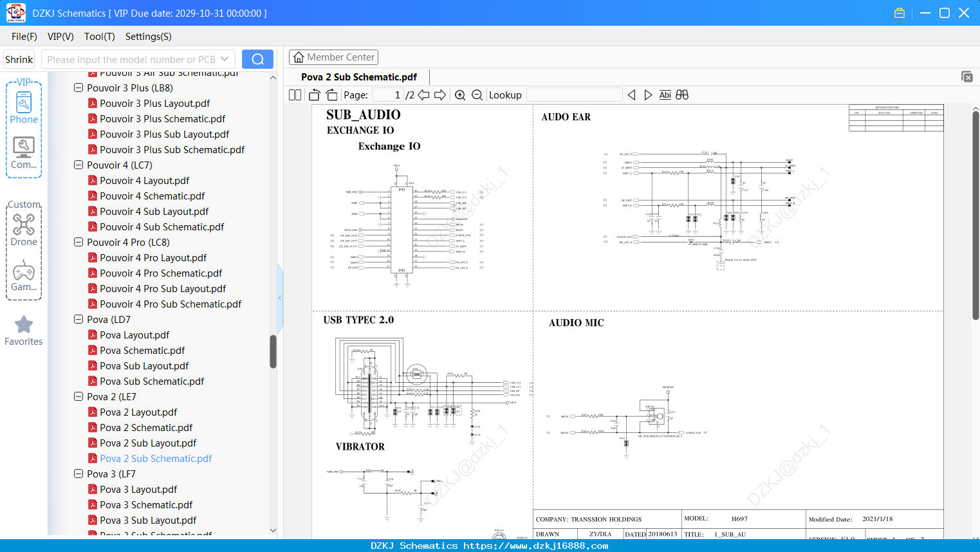Image resolution: width=980 pixels, height=552 pixels.
Task: Find previous lookup result
Action: 631,95
